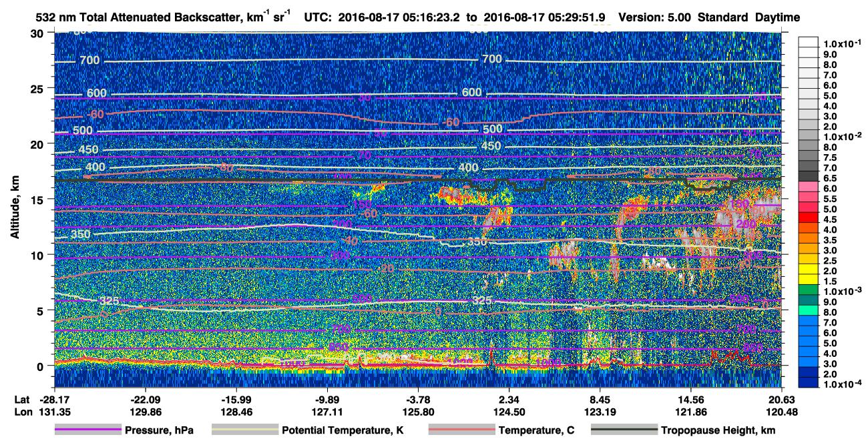Click the 'Daytime' word in the title
This screenshot has width=868, height=445.
[778, 17]
